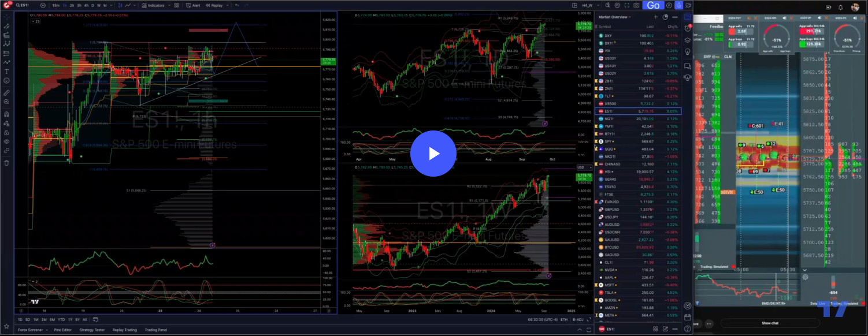The image size is (868, 336).
Task: Collapse the bottom panel chevron
Action: click(x=580, y=330)
